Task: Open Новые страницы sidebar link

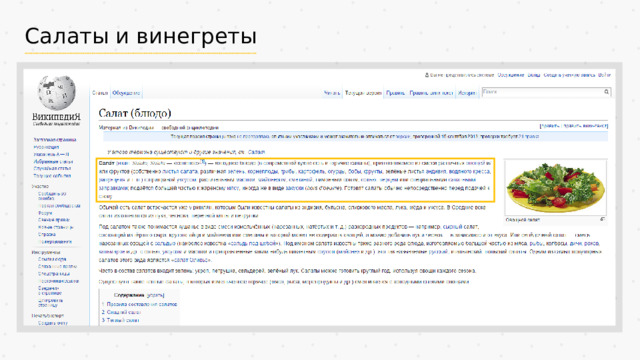Action: tap(56, 227)
